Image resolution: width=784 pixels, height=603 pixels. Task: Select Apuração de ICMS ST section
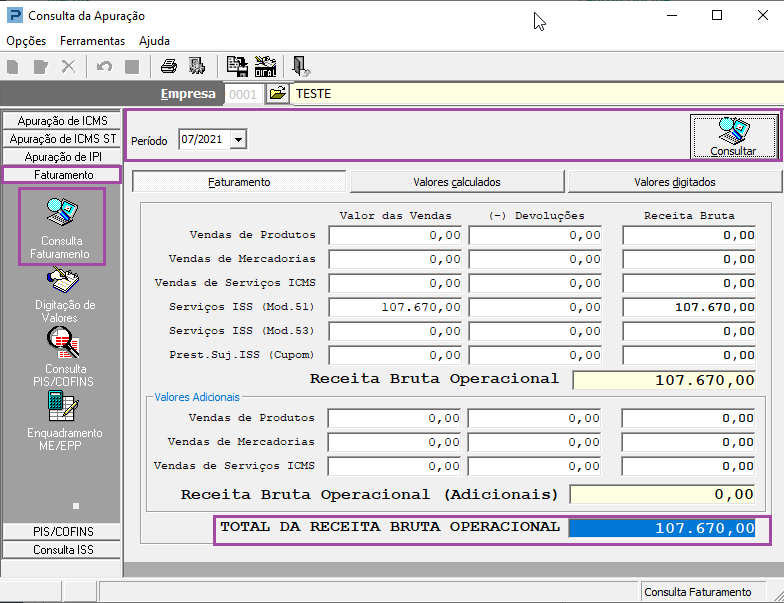[x=62, y=139]
